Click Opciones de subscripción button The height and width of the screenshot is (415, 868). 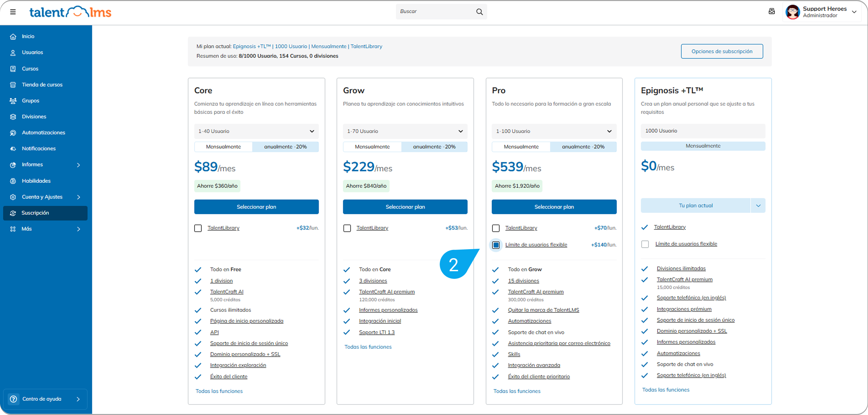[722, 51]
